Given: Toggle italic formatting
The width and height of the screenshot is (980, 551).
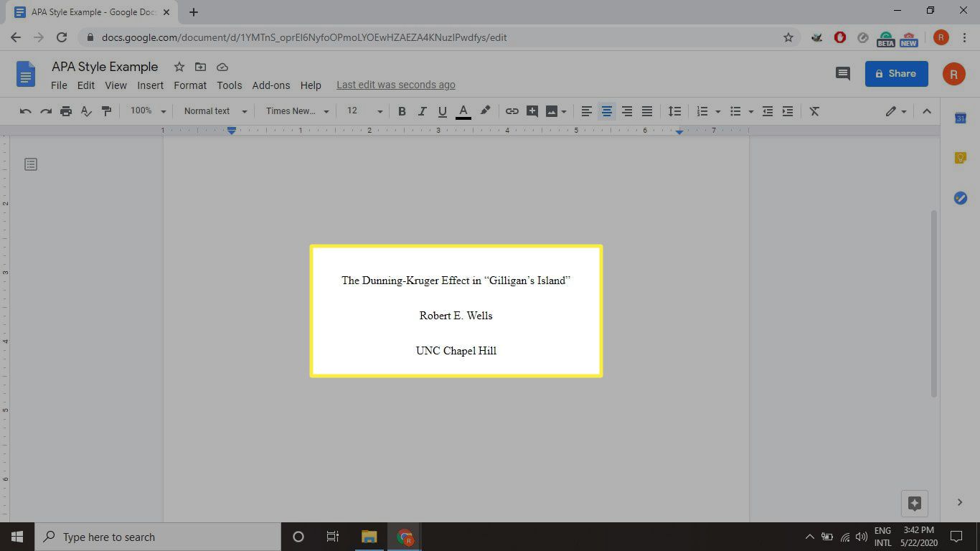Looking at the screenshot, I should [422, 111].
